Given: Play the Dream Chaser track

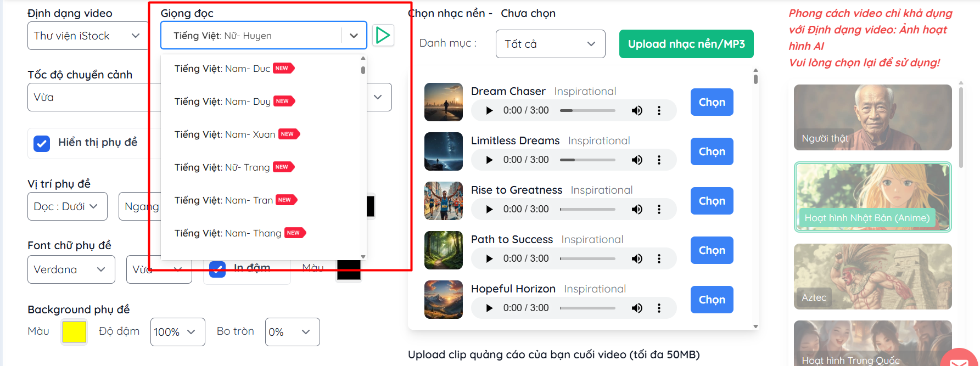Looking at the screenshot, I should (x=489, y=110).
